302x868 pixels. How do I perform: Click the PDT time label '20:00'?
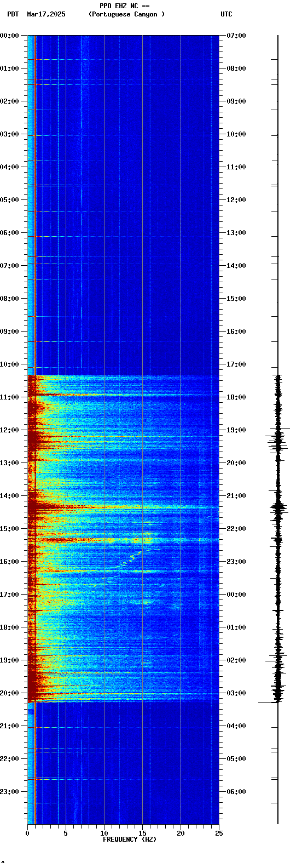9,693
